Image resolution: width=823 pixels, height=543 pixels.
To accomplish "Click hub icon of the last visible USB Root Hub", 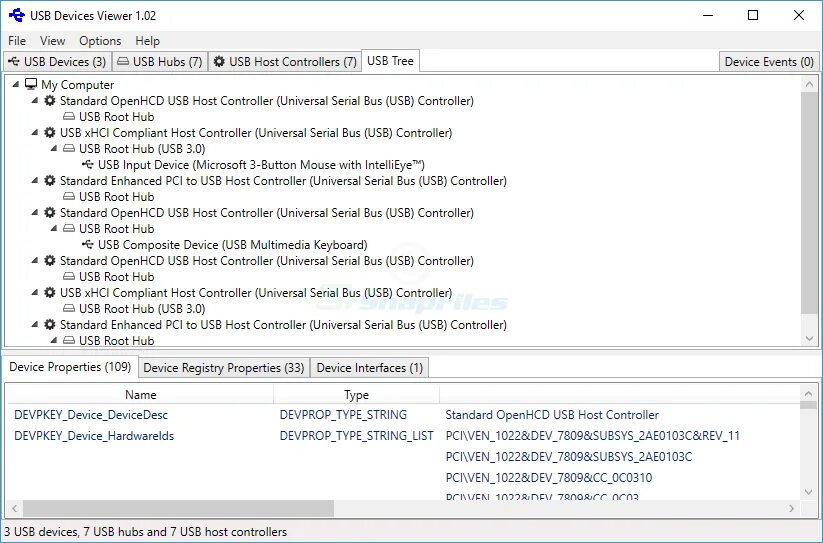I will coord(69,340).
